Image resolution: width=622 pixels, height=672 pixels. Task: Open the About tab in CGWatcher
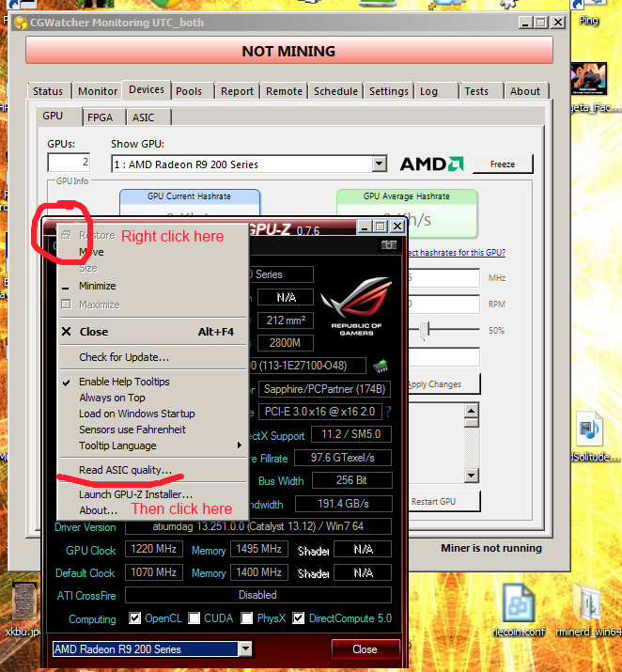(525, 91)
